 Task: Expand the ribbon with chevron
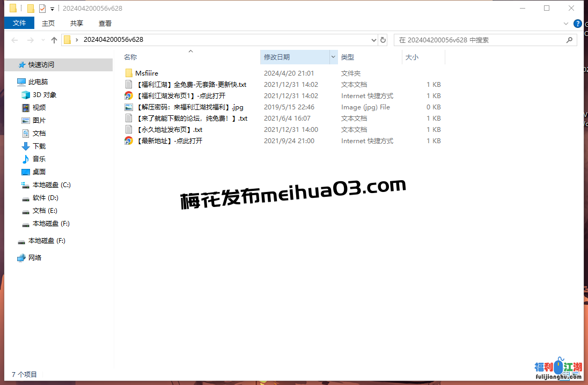[x=566, y=24]
